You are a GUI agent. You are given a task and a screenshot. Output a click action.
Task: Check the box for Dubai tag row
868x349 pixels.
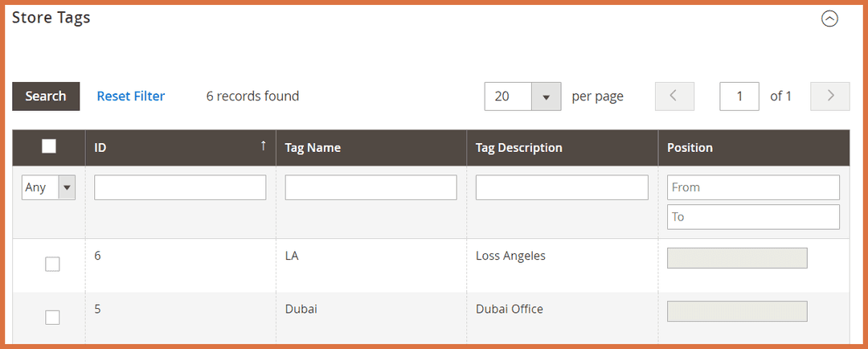tap(52, 317)
